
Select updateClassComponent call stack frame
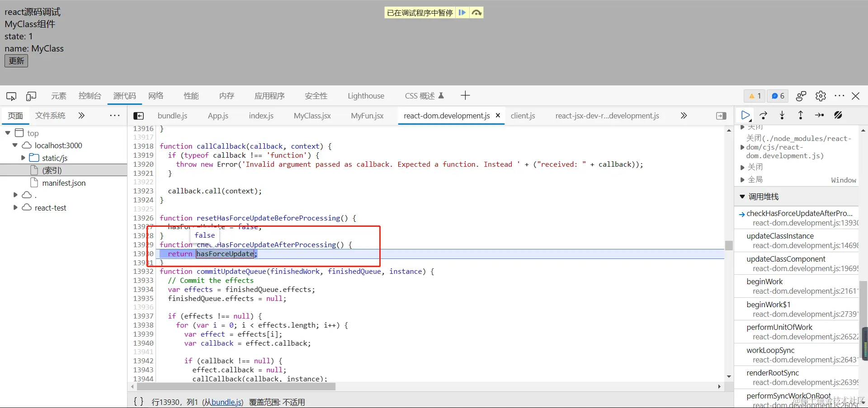coord(797,263)
